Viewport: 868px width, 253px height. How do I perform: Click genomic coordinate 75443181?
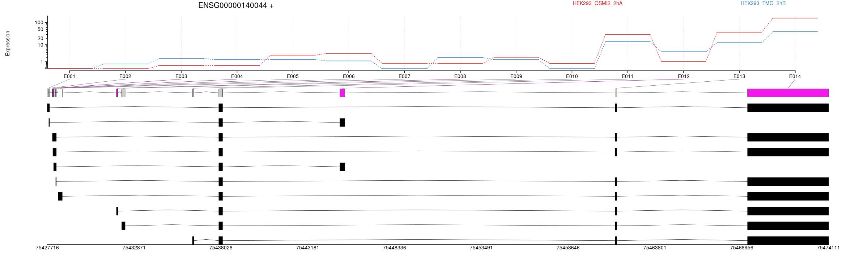coord(308,248)
